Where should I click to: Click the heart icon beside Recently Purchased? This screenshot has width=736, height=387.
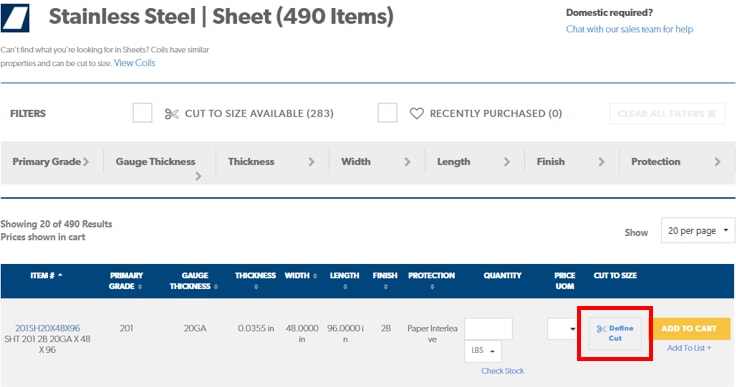(416, 113)
